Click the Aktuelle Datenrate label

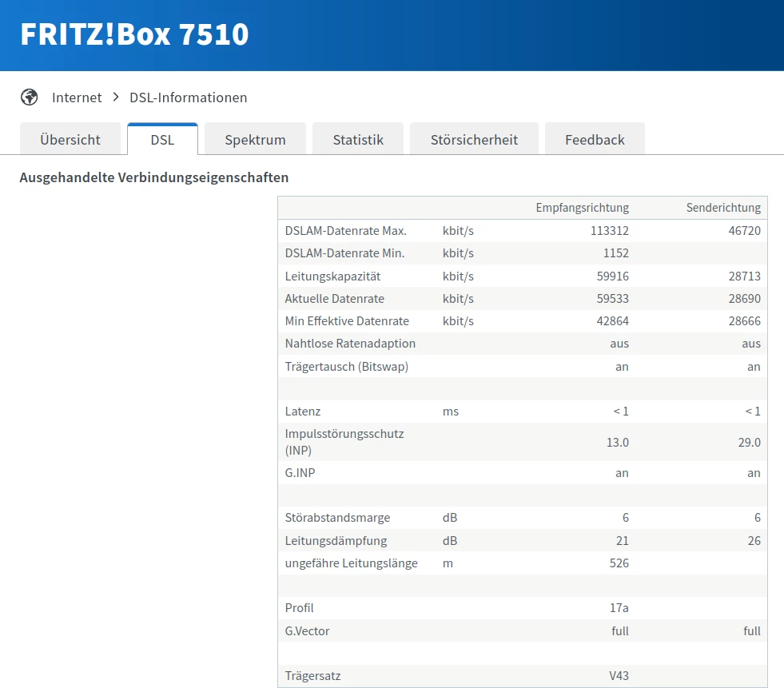(335, 299)
